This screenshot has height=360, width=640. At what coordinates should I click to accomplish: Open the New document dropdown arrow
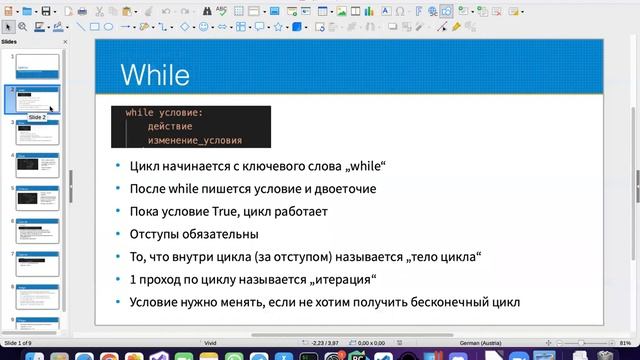click(x=17, y=12)
